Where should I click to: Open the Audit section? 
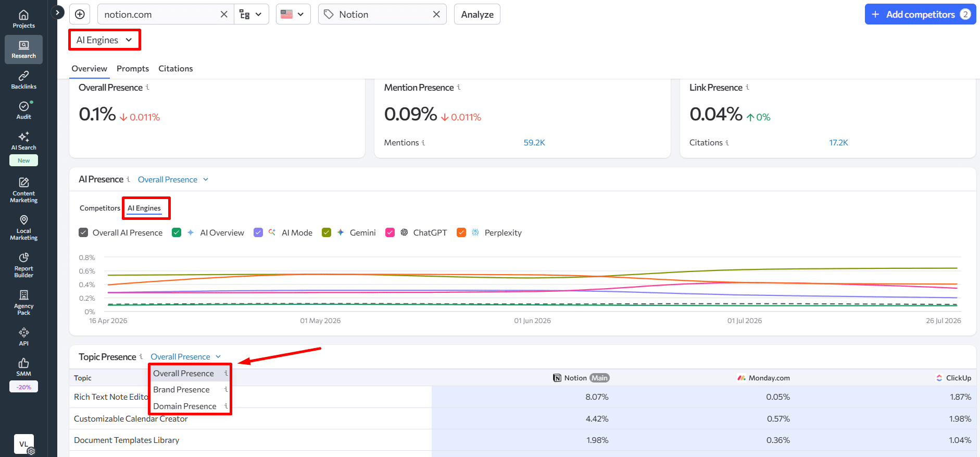point(23,110)
